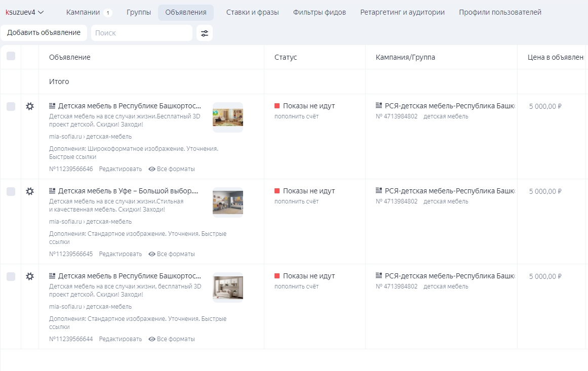Click the Статус column header

(286, 57)
